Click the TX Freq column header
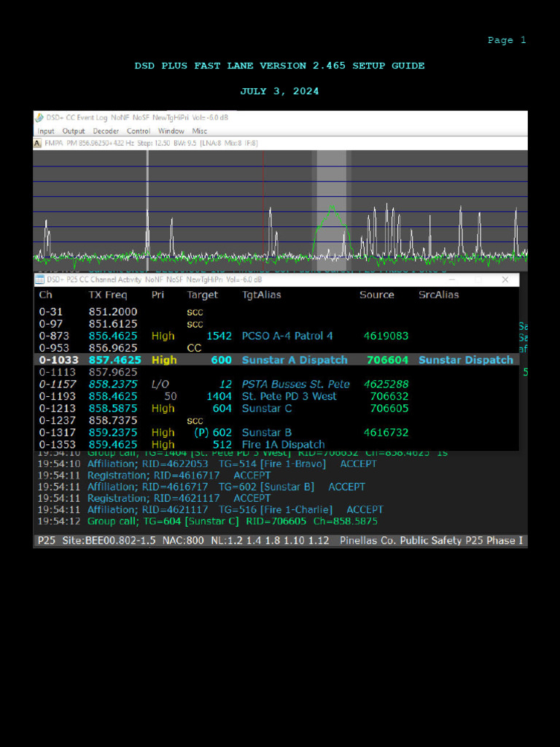 108,295
